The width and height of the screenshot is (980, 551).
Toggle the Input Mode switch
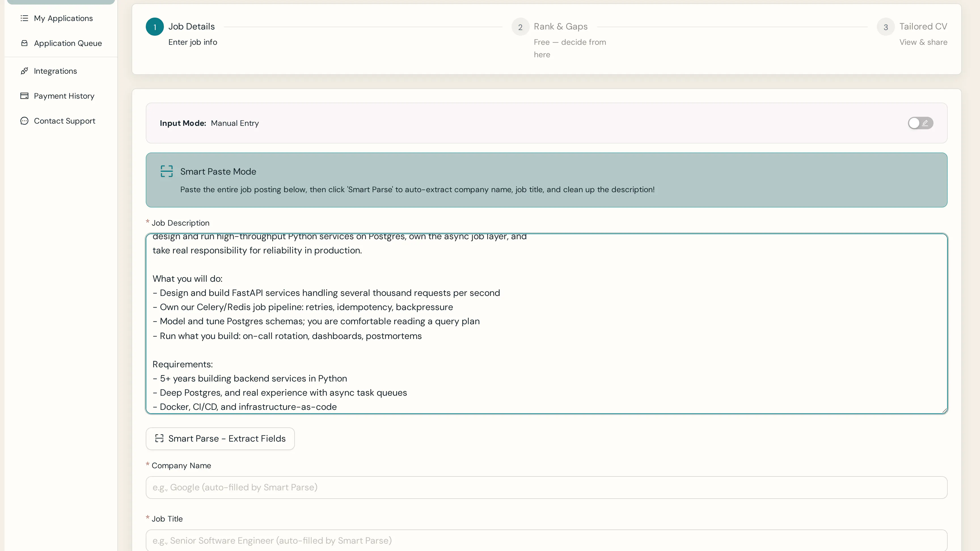pyautogui.click(x=920, y=123)
